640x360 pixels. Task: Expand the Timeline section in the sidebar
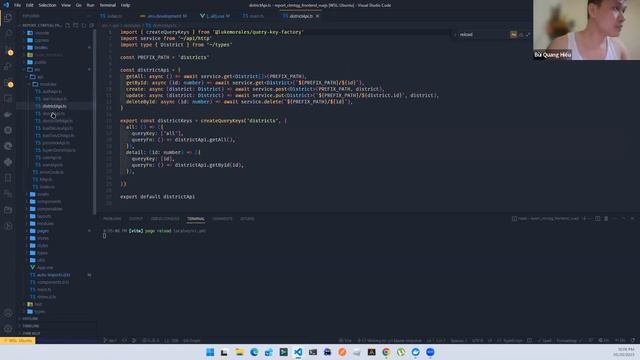(x=31, y=326)
